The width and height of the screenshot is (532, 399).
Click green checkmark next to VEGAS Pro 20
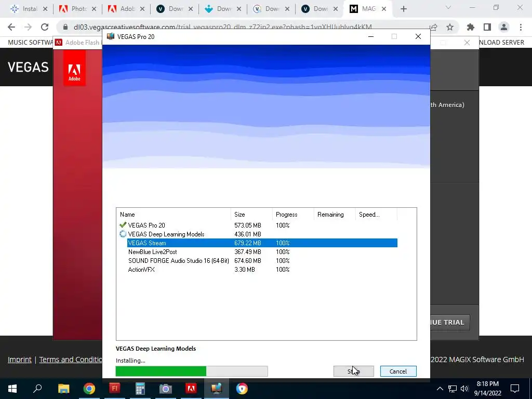123,224
